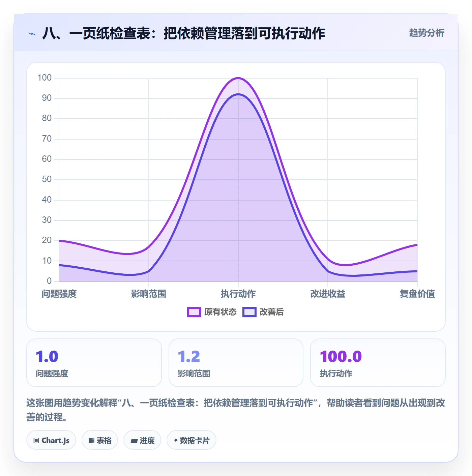Image resolution: width=472 pixels, height=476 pixels.
Task: Click the lightning icon beside the title
Action: [x=32, y=34]
